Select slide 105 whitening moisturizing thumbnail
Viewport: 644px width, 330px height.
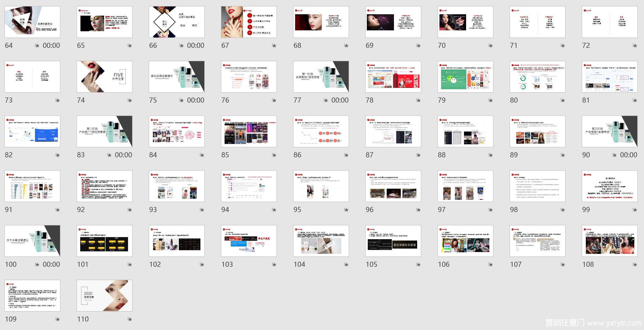pos(393,241)
